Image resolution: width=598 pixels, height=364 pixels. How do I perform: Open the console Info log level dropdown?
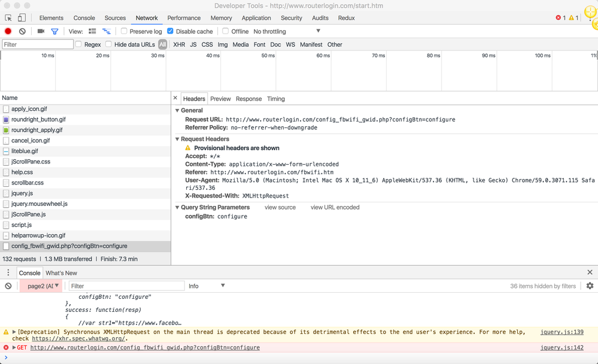click(x=207, y=286)
